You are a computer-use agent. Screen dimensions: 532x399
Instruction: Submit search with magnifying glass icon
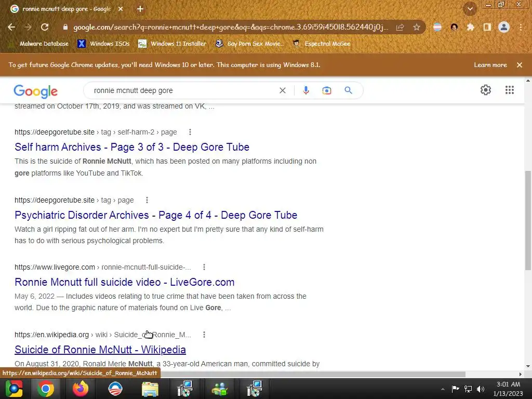pyautogui.click(x=348, y=90)
